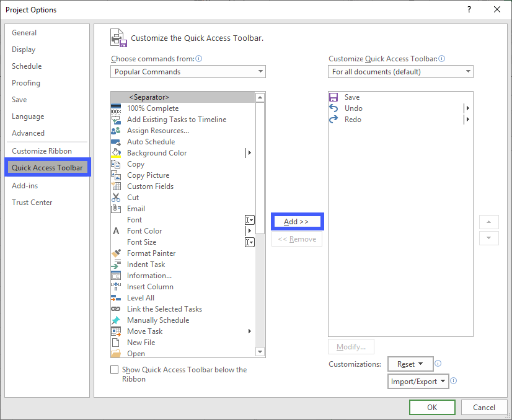Open the Customize Ribbon category
512x420 pixels.
point(42,151)
